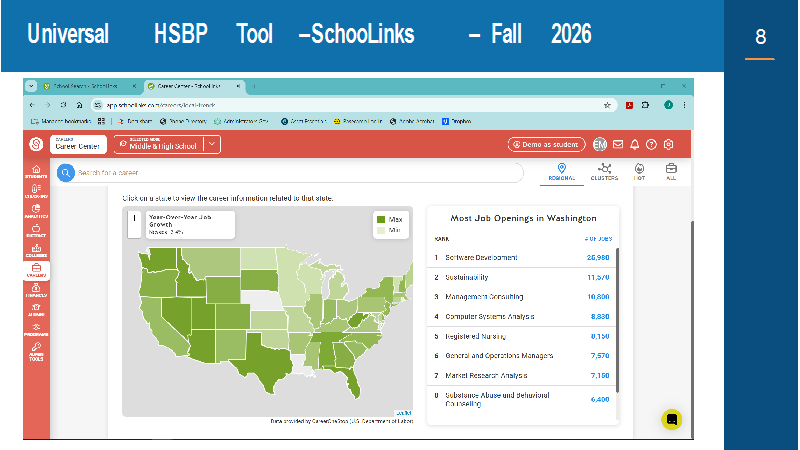Switch to the Hot careers tab
This screenshot has height=450, width=800.
pyautogui.click(x=639, y=172)
